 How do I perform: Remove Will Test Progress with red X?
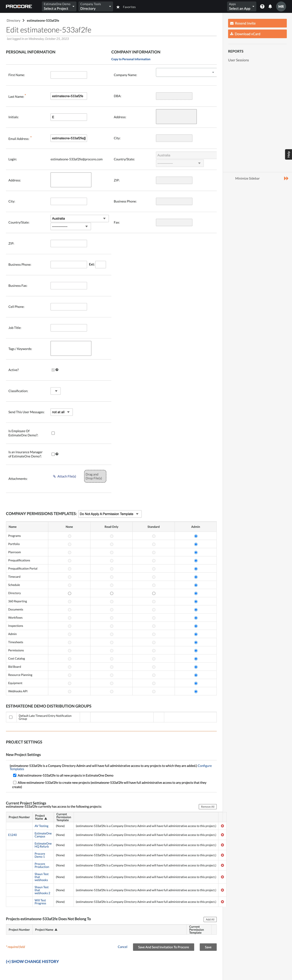(x=222, y=902)
